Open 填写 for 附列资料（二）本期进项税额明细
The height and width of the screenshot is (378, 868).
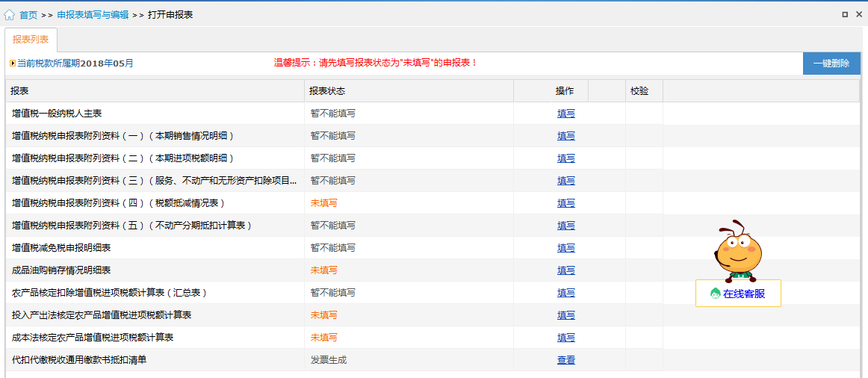point(565,158)
